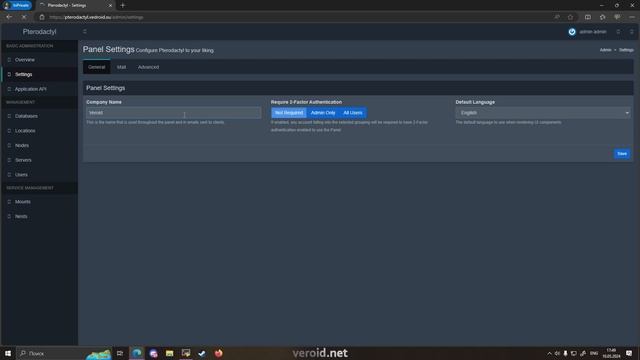Screen dimensions: 640x360
Task: Go to Databases in the sidebar
Action: pos(39,116)
